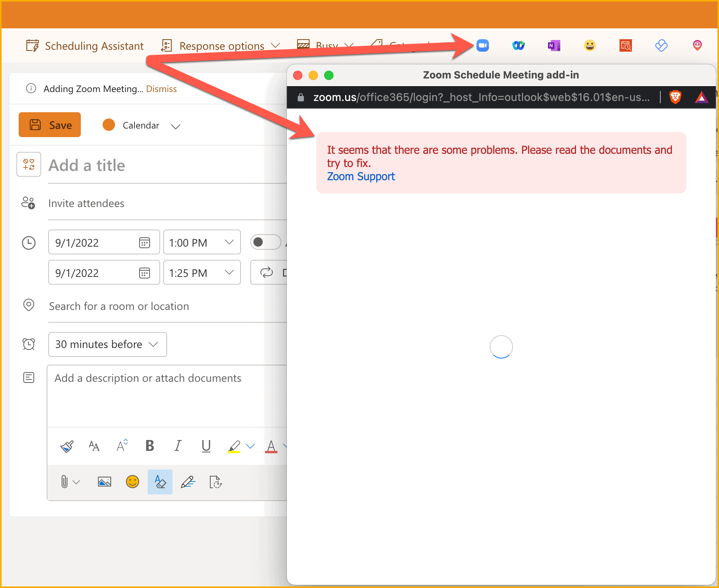Open the Webex add-in icon
Viewport: 719px width, 588px height.
[x=518, y=46]
